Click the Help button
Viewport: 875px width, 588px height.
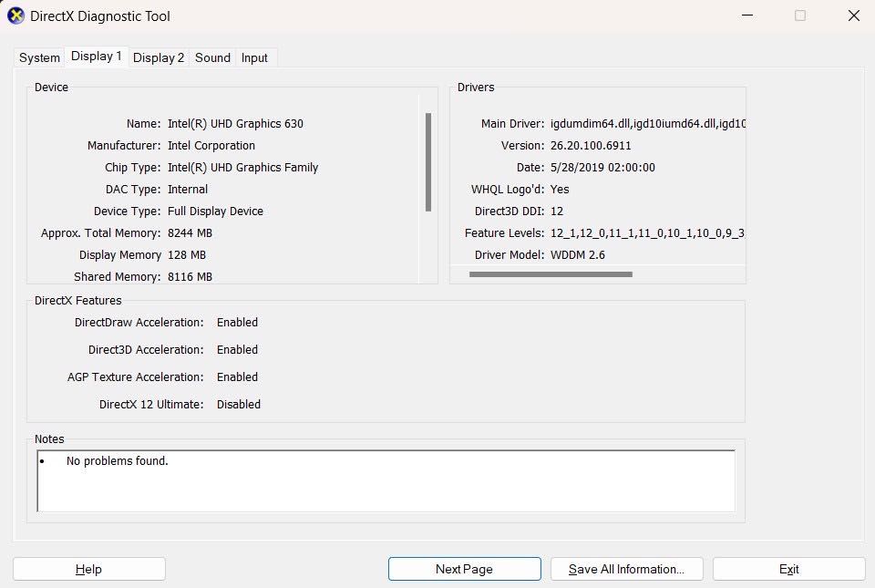pyautogui.click(x=88, y=569)
